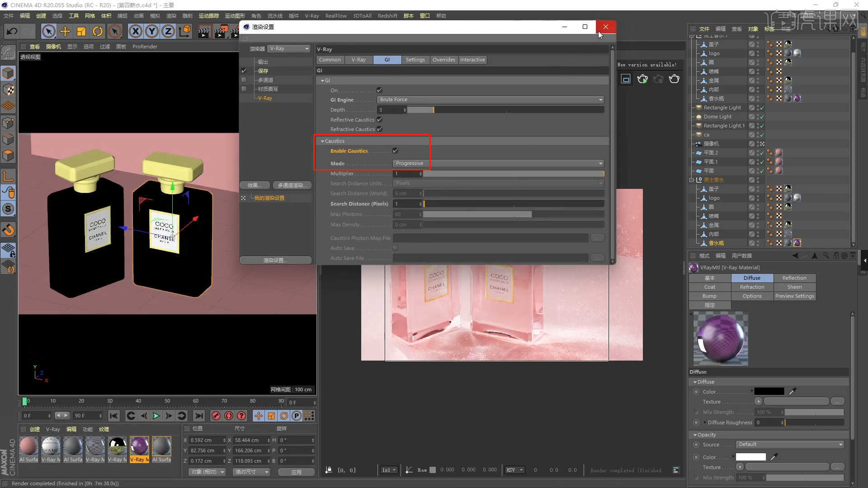This screenshot has width=868, height=488.
Task: Toggle the X axis lock icon
Action: point(136,31)
